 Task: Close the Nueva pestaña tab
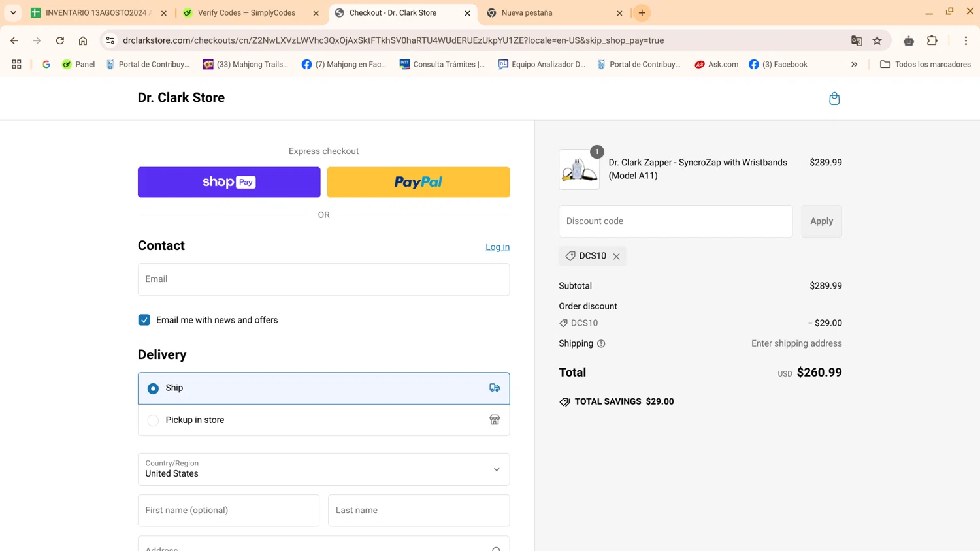[619, 13]
